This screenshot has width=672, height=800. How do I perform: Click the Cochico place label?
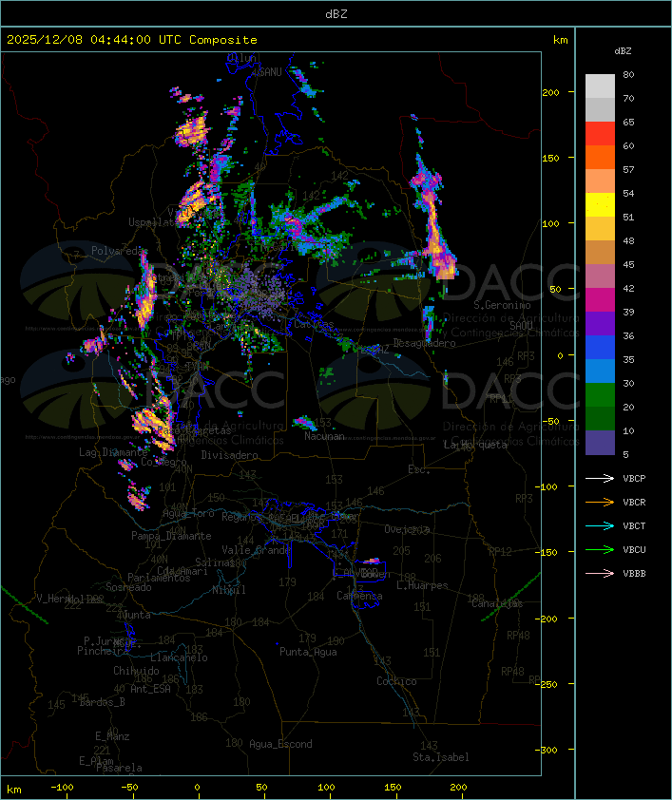pos(396,681)
